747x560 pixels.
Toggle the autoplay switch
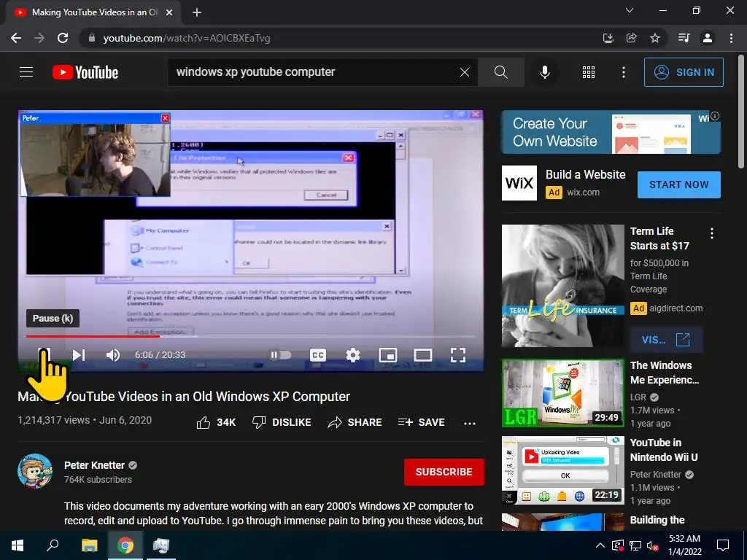pos(281,355)
